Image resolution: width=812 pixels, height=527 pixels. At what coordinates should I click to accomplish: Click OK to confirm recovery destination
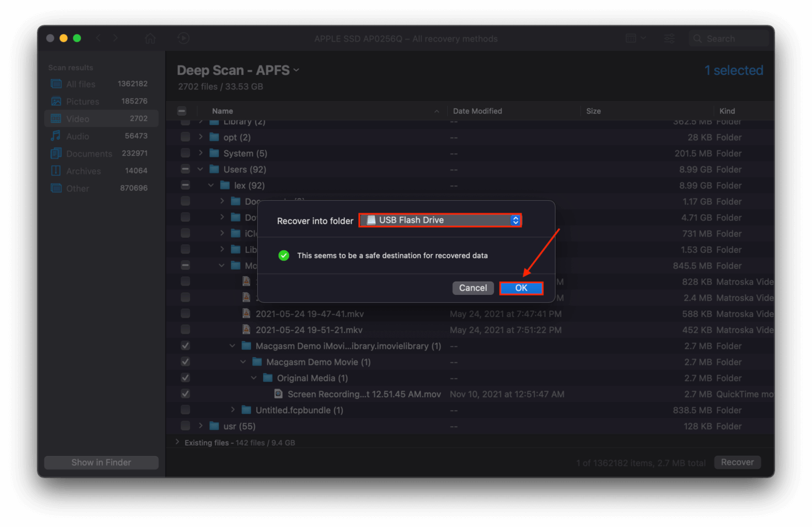tap(521, 288)
